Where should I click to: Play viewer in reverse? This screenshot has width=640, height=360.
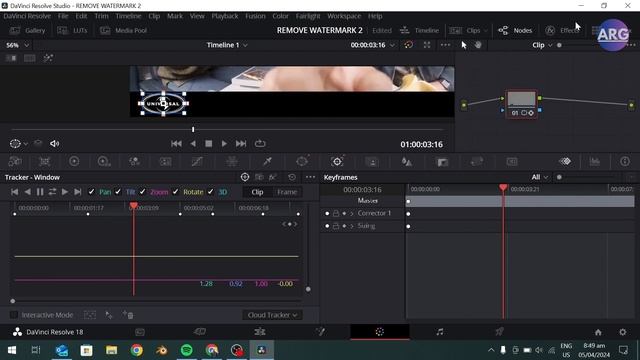click(x=193, y=144)
